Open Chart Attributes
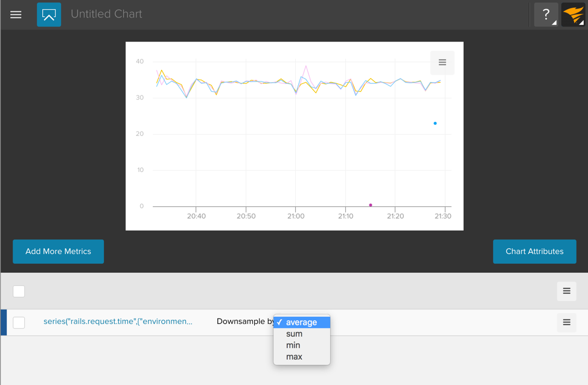The width and height of the screenshot is (588, 385). pyautogui.click(x=534, y=252)
